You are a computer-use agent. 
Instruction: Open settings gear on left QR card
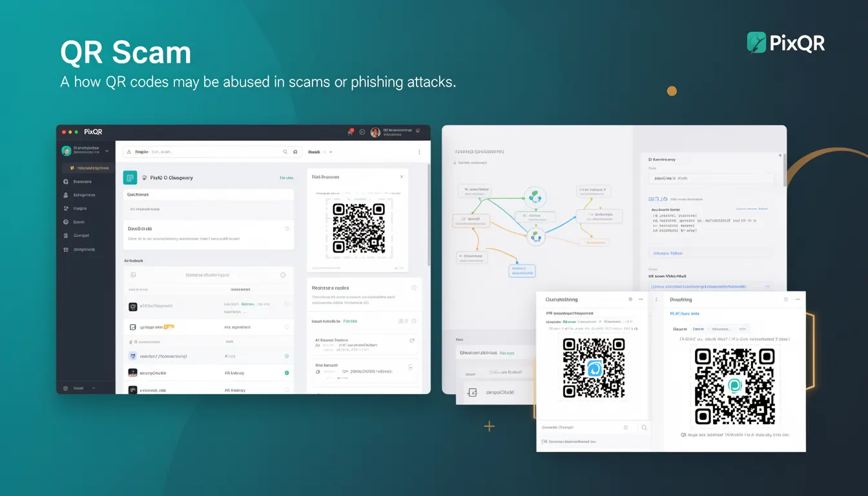coord(630,300)
